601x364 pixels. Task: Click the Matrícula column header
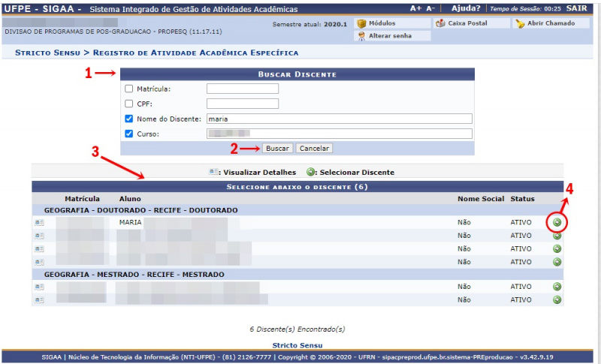[82, 199]
